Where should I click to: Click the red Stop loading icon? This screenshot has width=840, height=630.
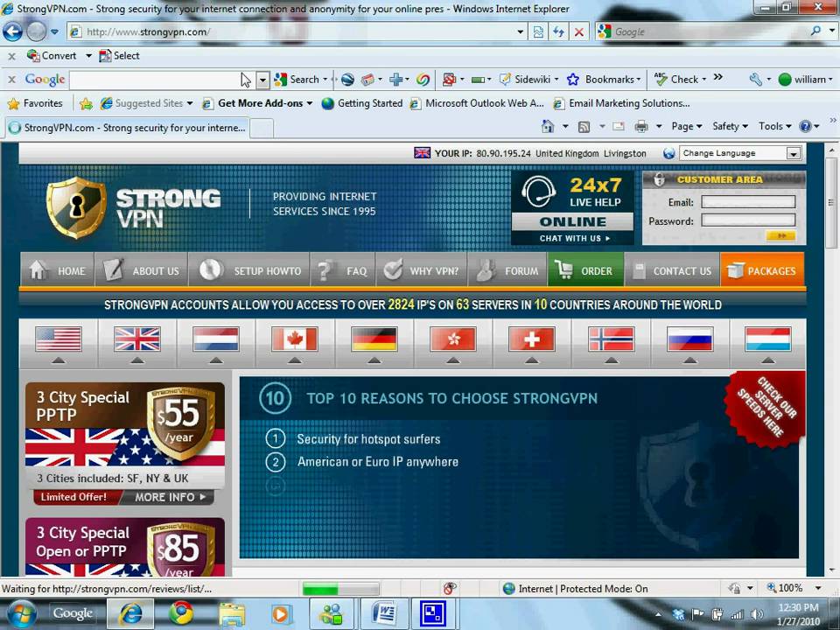pyautogui.click(x=579, y=32)
